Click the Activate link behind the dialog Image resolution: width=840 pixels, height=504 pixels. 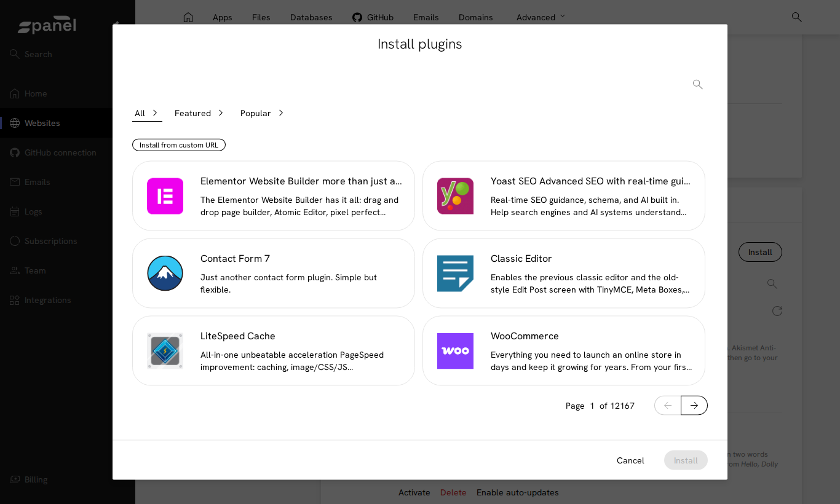(414, 492)
